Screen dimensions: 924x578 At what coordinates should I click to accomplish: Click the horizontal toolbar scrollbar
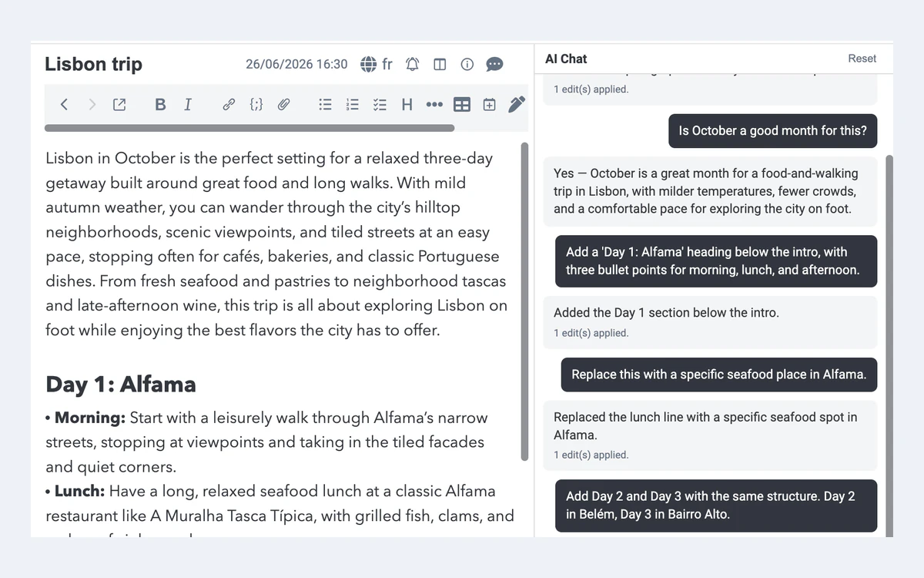point(249,128)
